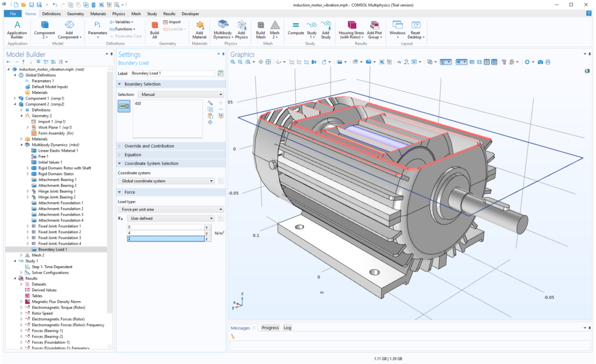Open the Progress tab
Image resolution: width=596 pixels, height=364 pixels.
coord(270,327)
